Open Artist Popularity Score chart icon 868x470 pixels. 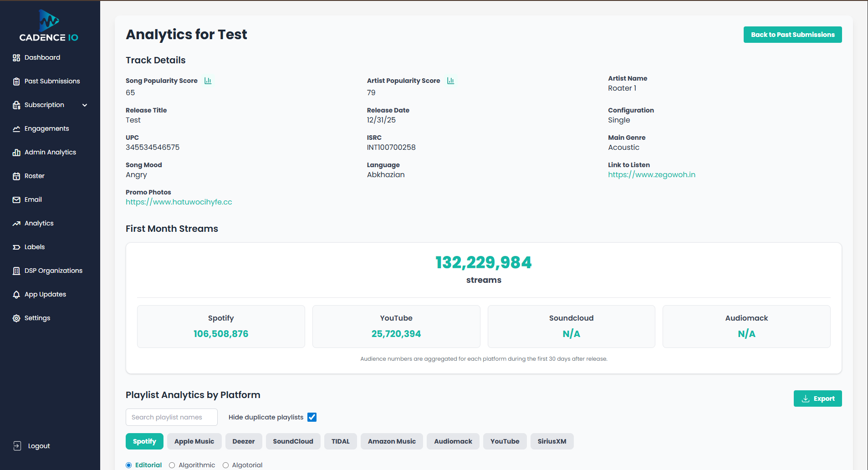451,81
